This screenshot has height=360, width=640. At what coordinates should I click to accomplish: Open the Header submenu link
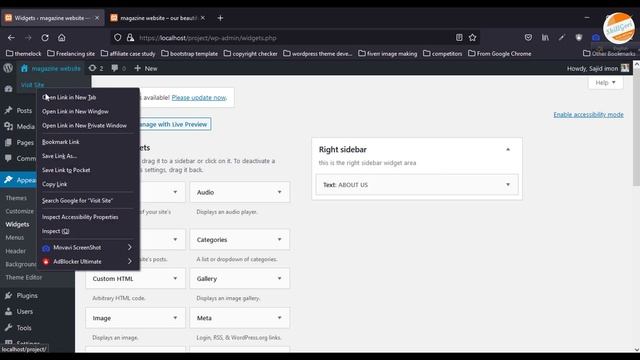16,251
